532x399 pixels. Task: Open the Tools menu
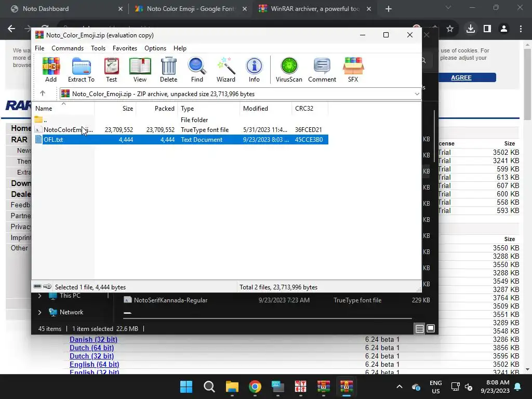click(x=98, y=48)
